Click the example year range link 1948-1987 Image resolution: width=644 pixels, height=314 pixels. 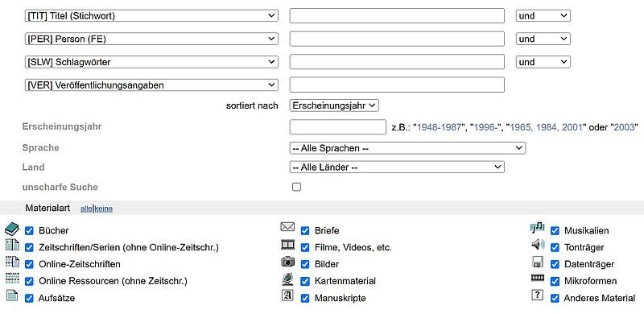pyautogui.click(x=439, y=127)
